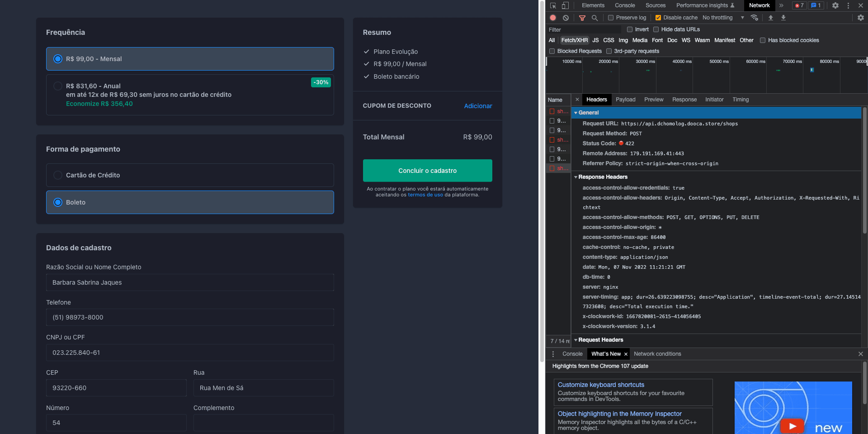Toggle the network filter funnel icon
868x434 pixels.
582,18
